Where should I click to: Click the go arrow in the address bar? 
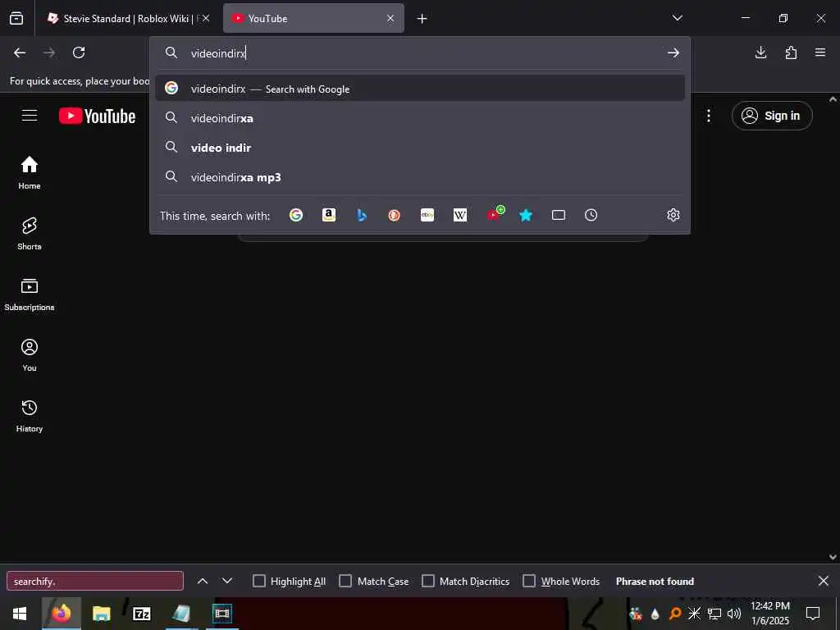[673, 53]
